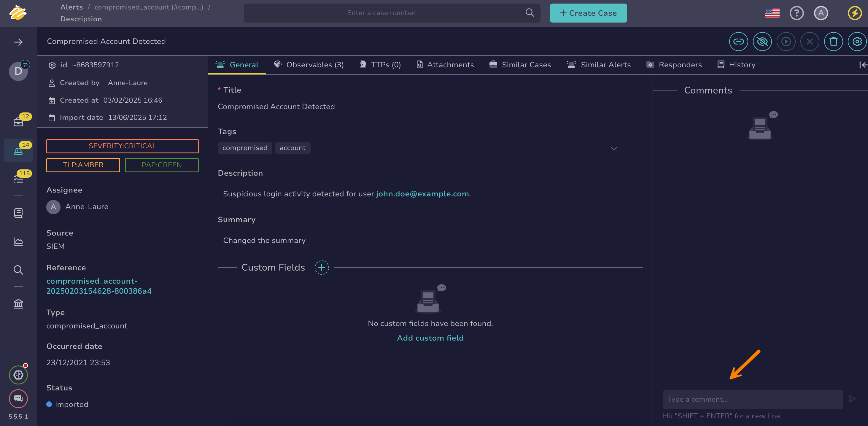Open the sidebar search magnifier icon
This screenshot has height=426, width=868.
click(x=18, y=270)
